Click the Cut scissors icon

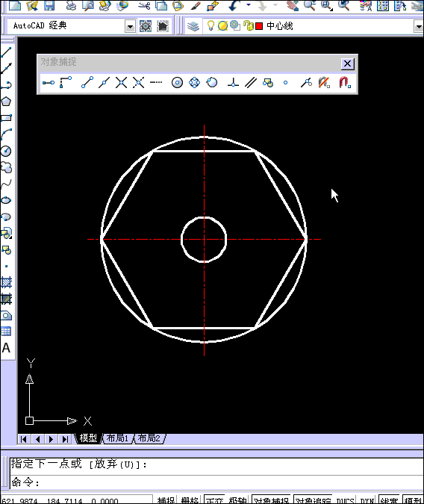(144, 5)
